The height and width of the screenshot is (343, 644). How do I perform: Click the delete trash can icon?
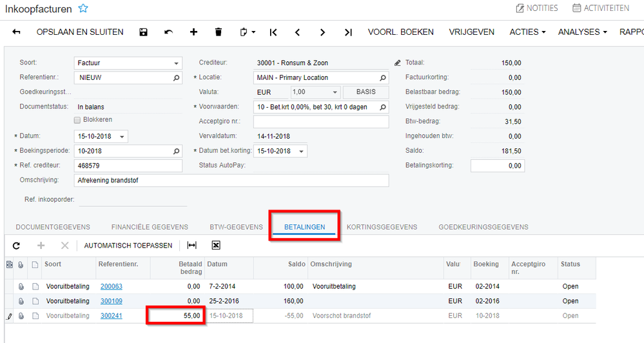[x=219, y=32]
